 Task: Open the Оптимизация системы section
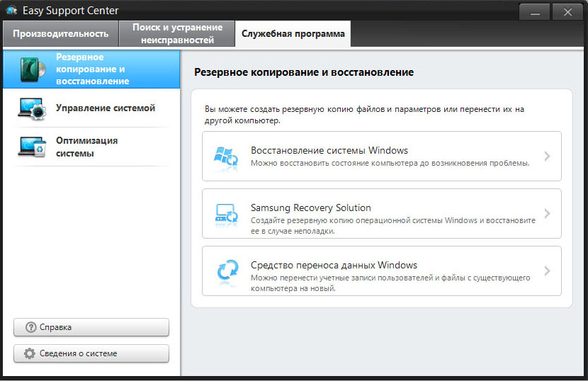coord(91,147)
